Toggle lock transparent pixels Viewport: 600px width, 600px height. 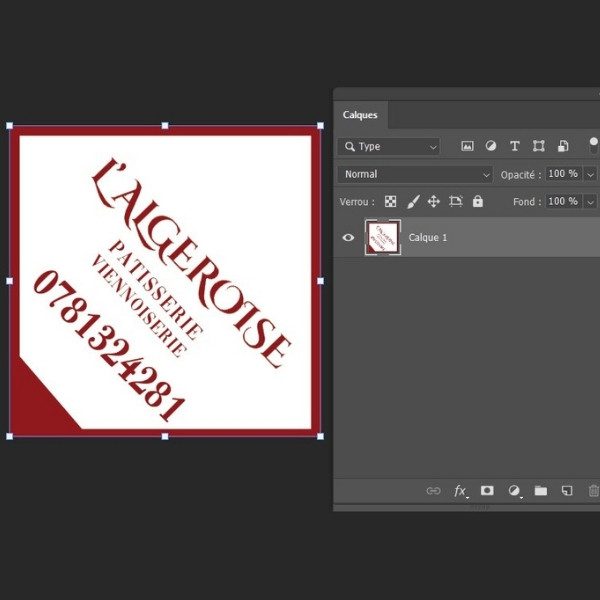390,201
